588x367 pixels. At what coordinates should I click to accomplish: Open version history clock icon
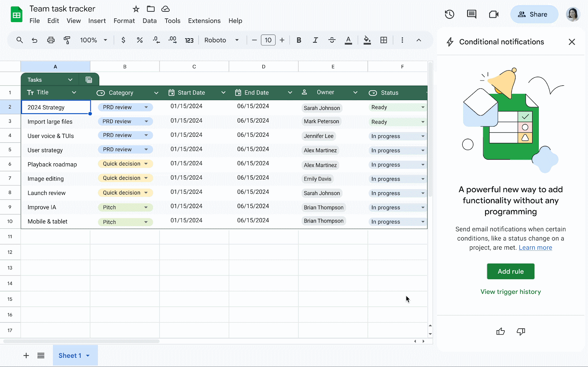pyautogui.click(x=449, y=14)
